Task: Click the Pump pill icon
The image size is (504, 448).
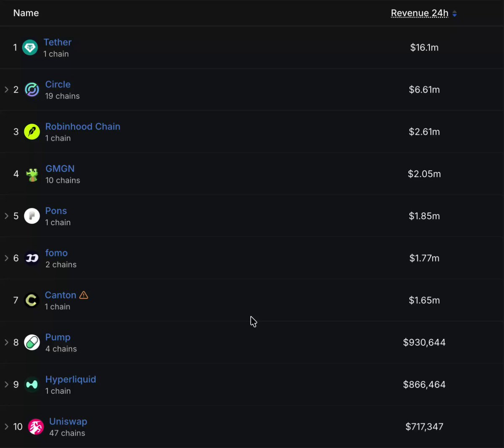Action: pos(32,343)
